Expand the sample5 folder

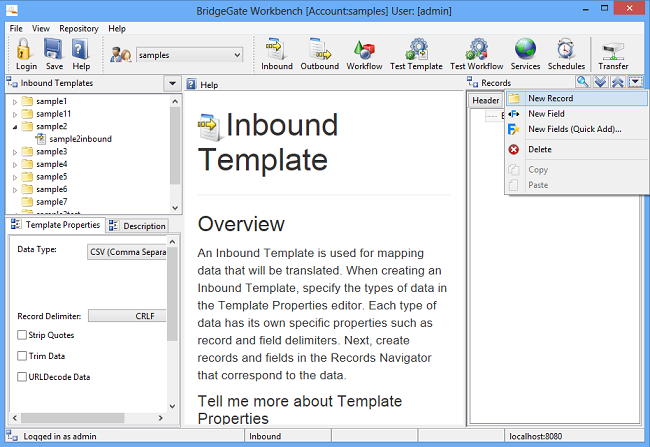pyautogui.click(x=15, y=177)
